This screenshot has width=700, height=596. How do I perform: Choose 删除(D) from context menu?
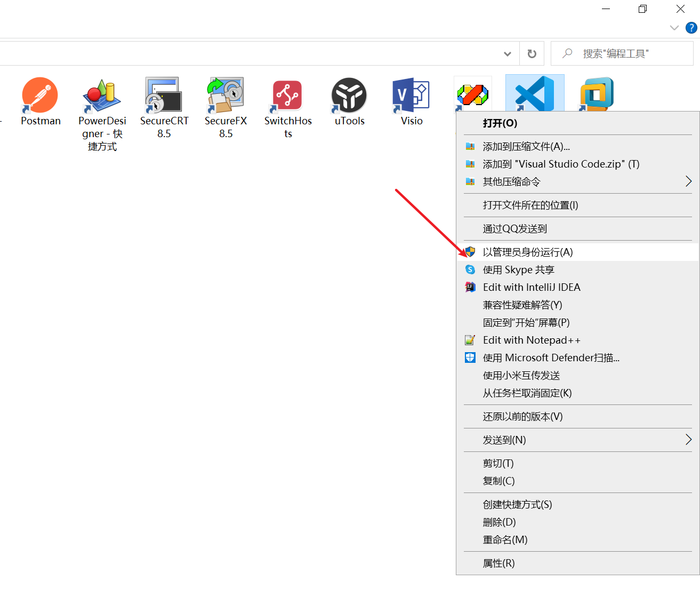pyautogui.click(x=578, y=522)
